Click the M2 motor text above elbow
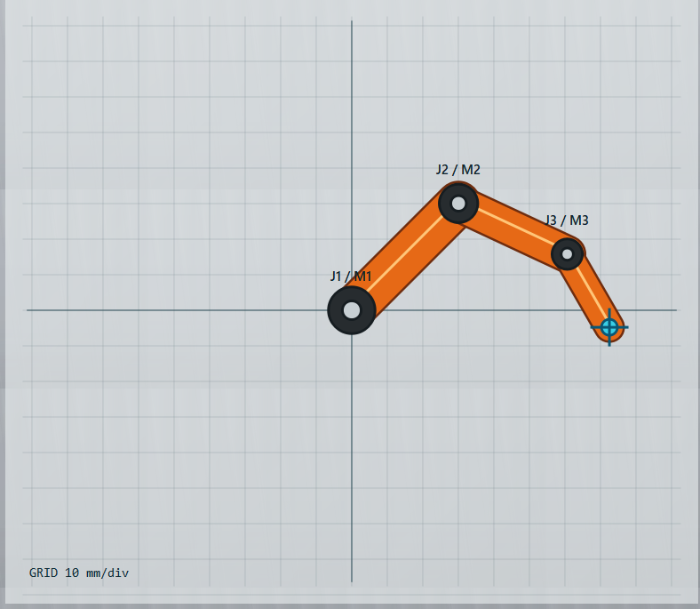 coord(471,169)
